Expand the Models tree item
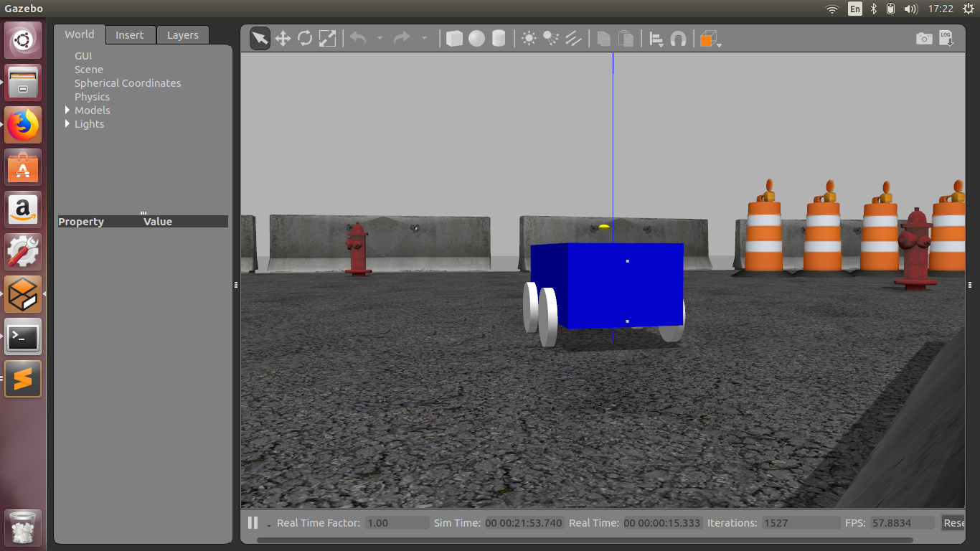Image resolution: width=980 pixels, height=551 pixels. pos(69,110)
